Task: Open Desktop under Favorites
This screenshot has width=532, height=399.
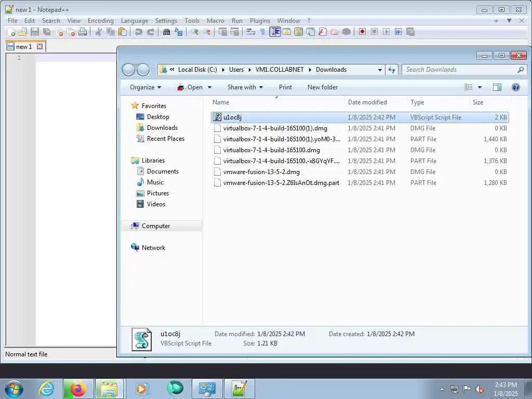Action: point(153,117)
